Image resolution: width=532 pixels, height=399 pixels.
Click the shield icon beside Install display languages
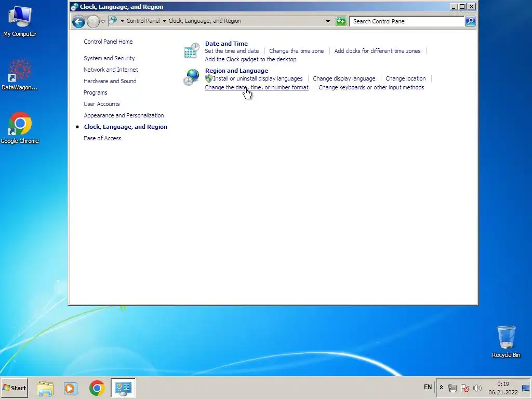tap(209, 79)
